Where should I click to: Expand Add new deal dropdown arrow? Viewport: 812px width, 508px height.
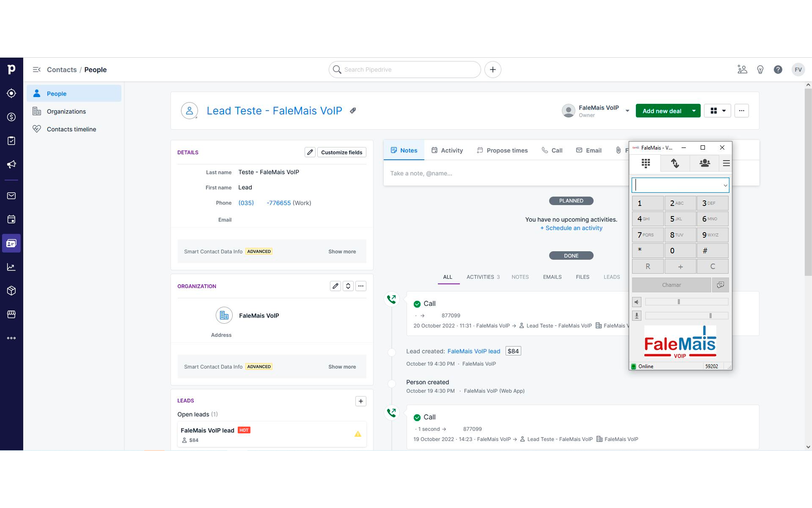(x=694, y=111)
